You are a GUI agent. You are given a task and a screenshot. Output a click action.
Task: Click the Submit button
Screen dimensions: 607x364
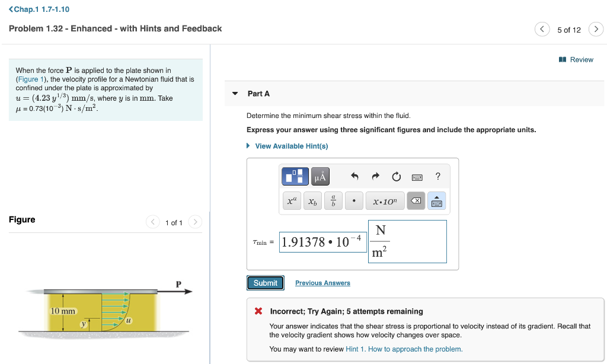(265, 283)
